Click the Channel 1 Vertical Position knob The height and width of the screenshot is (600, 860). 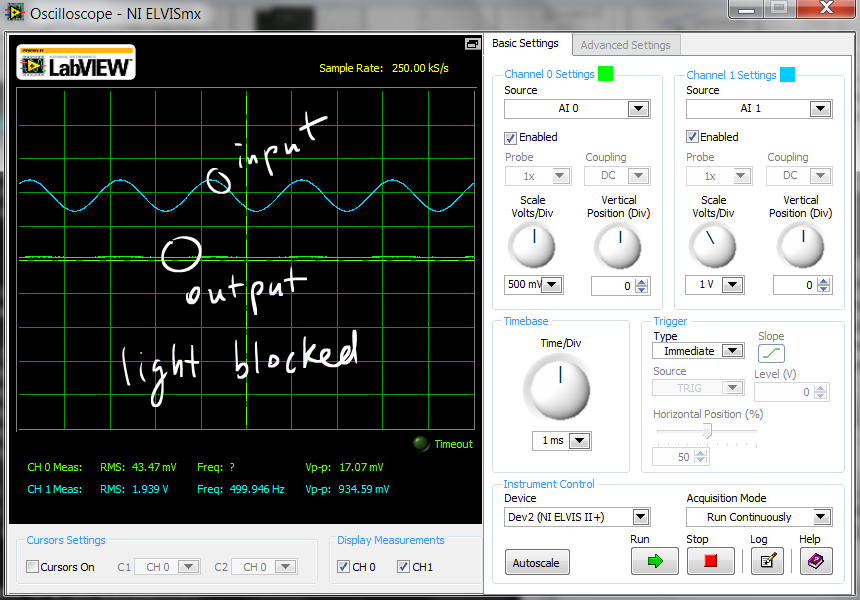coord(801,247)
